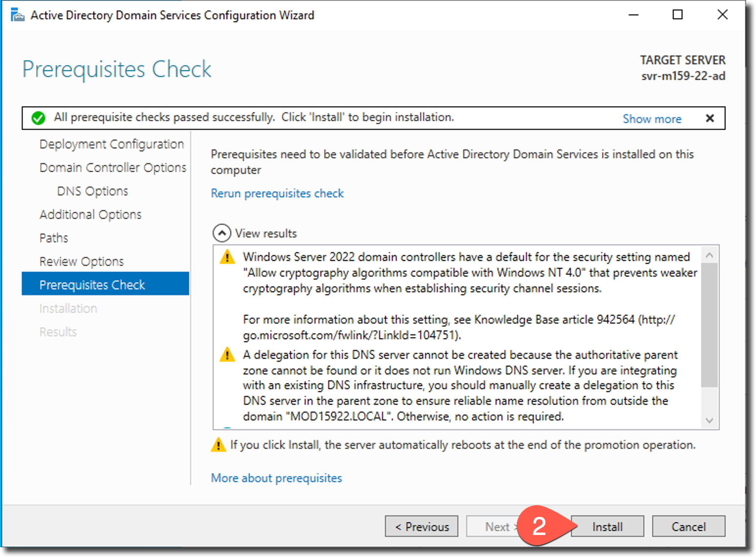This screenshot has height=558, width=756.
Task: Click the Install button
Action: coord(607,527)
